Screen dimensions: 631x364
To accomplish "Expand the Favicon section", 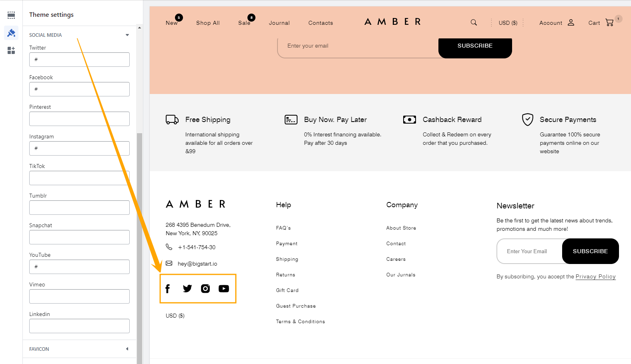I will 127,349.
